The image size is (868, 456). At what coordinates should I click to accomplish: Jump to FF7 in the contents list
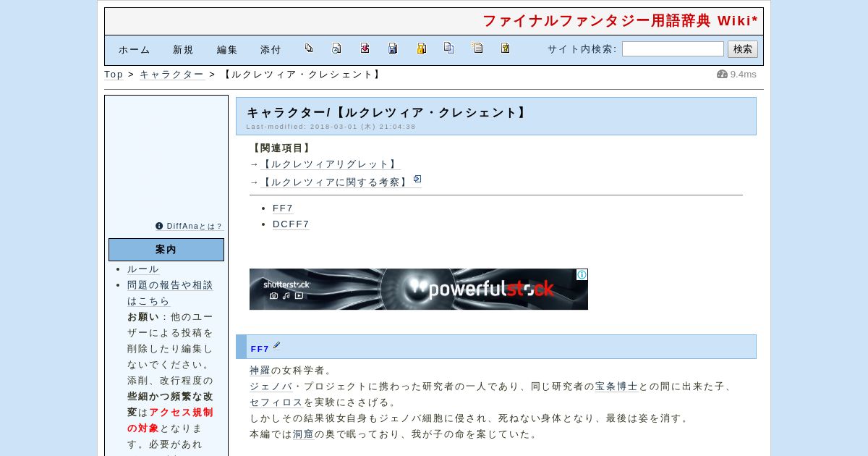[x=283, y=208]
